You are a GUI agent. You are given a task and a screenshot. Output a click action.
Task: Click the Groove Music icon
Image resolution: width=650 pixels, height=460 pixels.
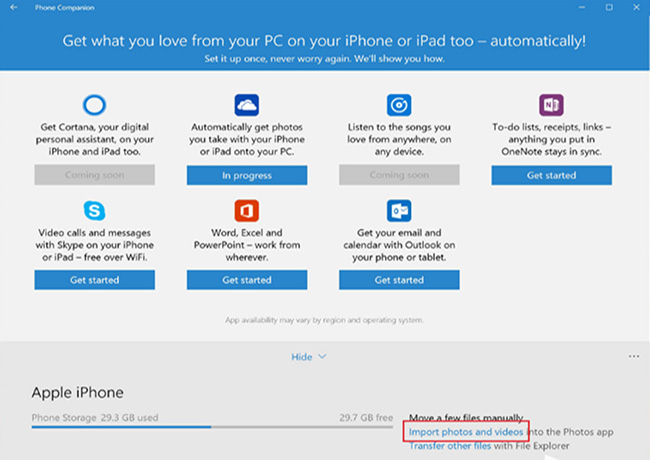[x=399, y=105]
